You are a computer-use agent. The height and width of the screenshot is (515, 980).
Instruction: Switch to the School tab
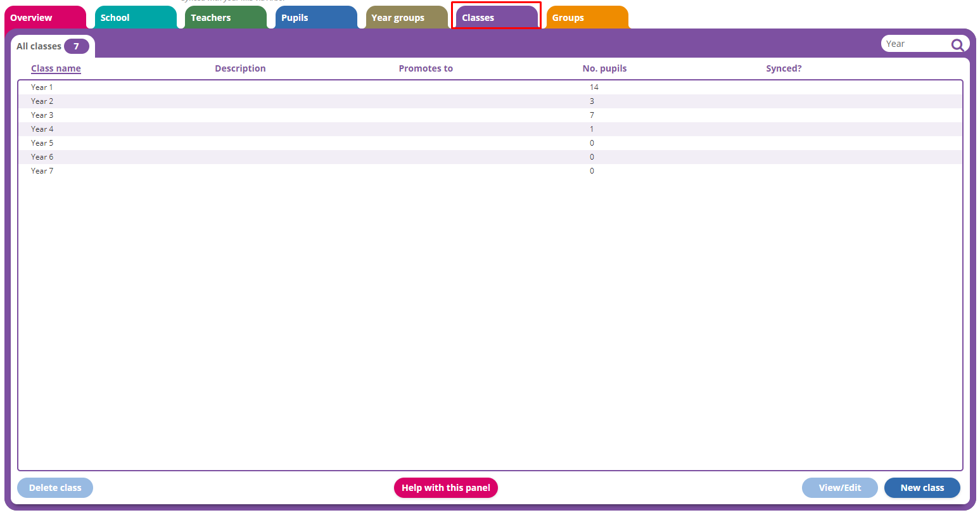[114, 17]
